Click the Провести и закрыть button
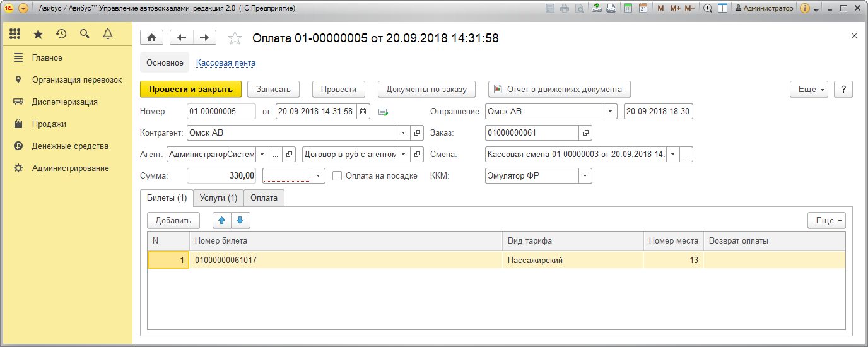Viewport: 868px width, 347px height. [191, 89]
